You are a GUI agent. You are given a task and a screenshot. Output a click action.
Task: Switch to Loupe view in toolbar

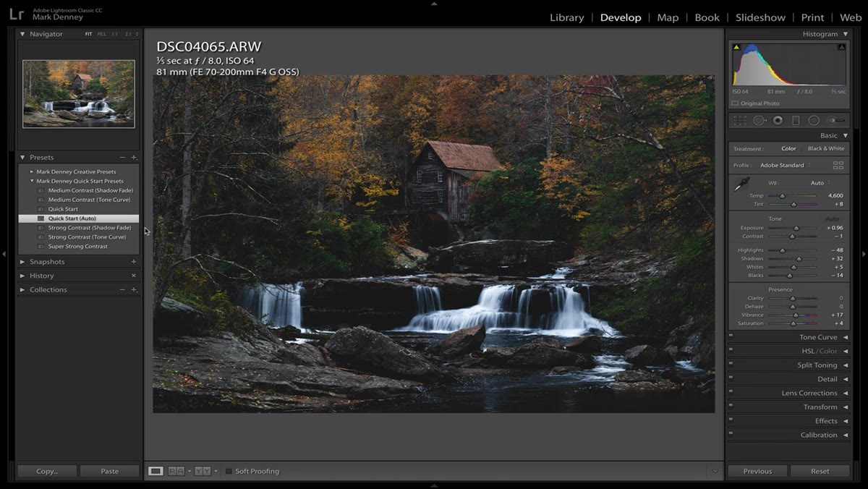click(156, 471)
